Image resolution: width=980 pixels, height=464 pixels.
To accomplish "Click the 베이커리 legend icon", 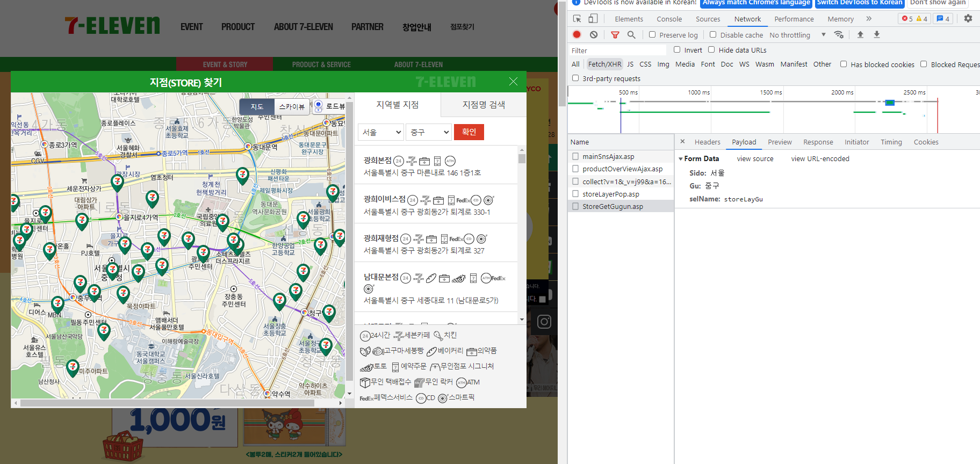I will coord(431,351).
